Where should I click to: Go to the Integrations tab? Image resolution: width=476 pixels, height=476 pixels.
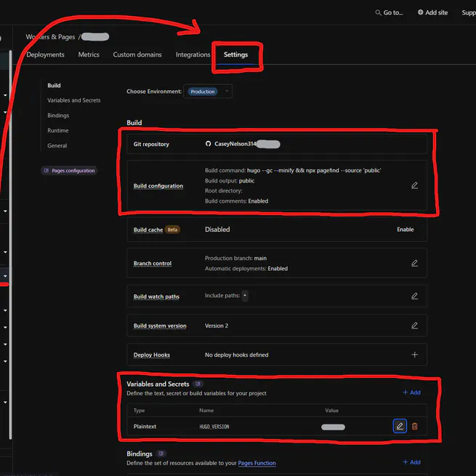[x=193, y=55]
